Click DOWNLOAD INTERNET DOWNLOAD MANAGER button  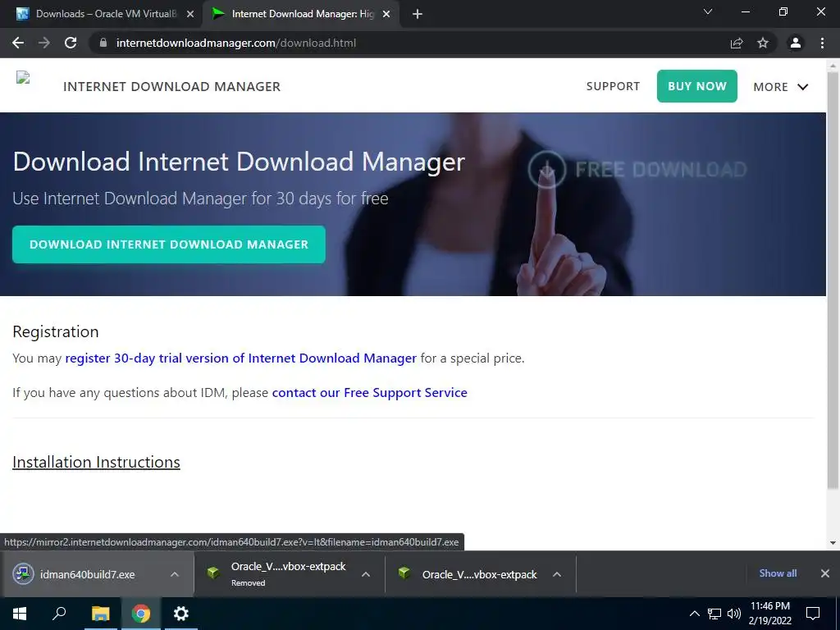click(169, 244)
